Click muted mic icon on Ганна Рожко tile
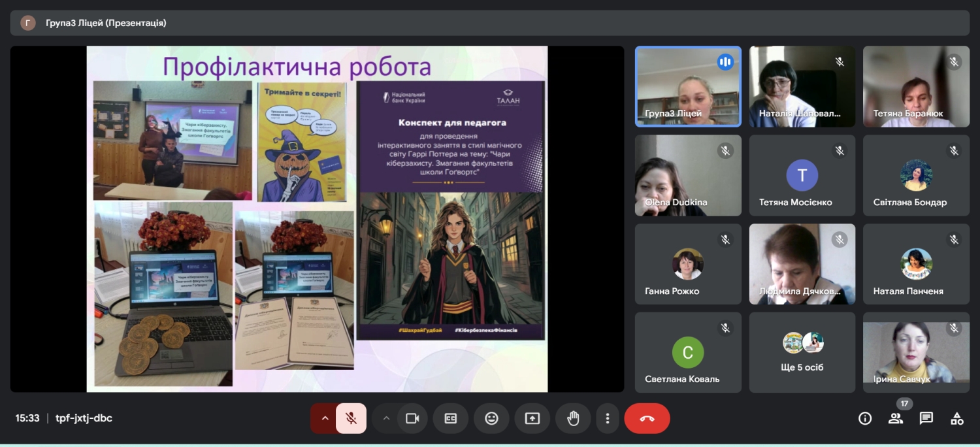Image resolution: width=980 pixels, height=447 pixels. point(725,240)
